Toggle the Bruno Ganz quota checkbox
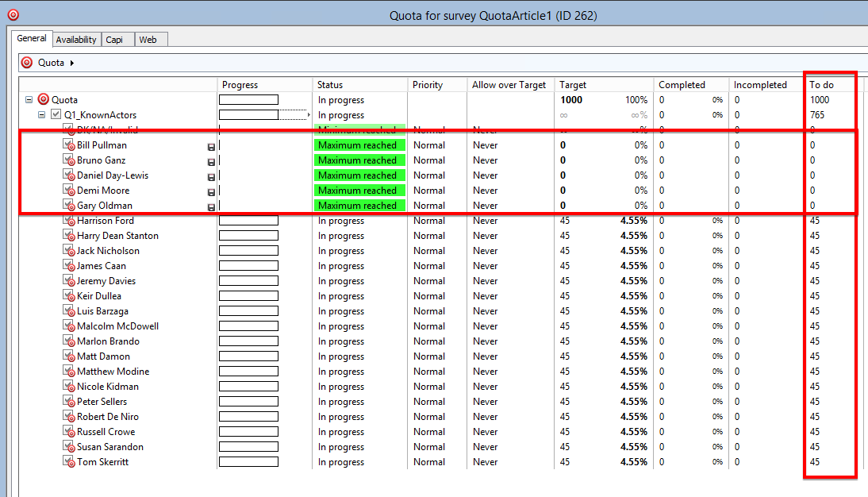This screenshot has height=497, width=868. 67,159
